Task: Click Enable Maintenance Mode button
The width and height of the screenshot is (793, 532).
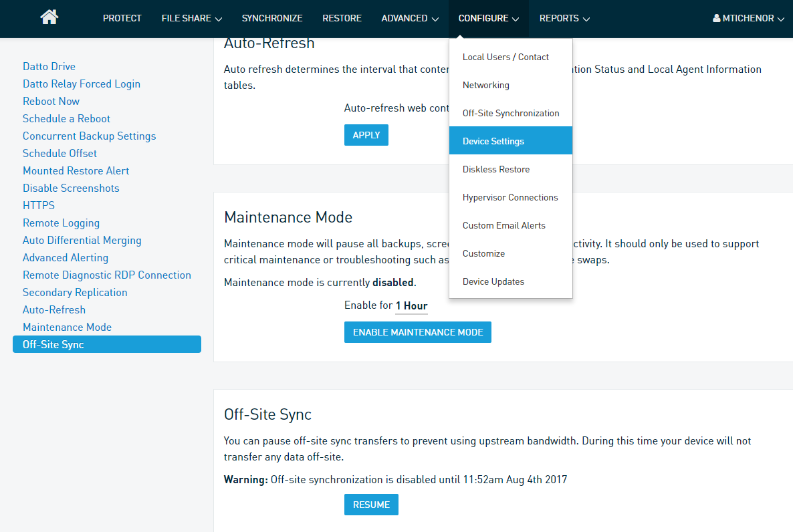Action: pyautogui.click(x=417, y=332)
